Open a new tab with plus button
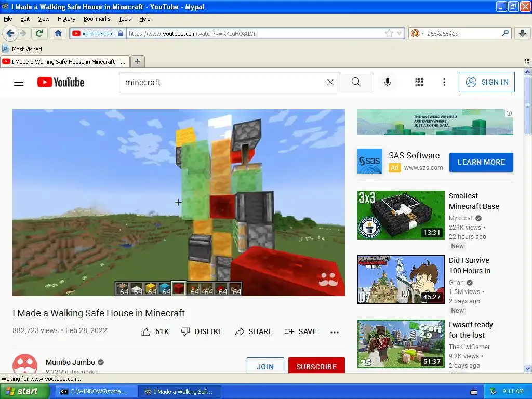The image size is (532, 399). click(x=137, y=61)
